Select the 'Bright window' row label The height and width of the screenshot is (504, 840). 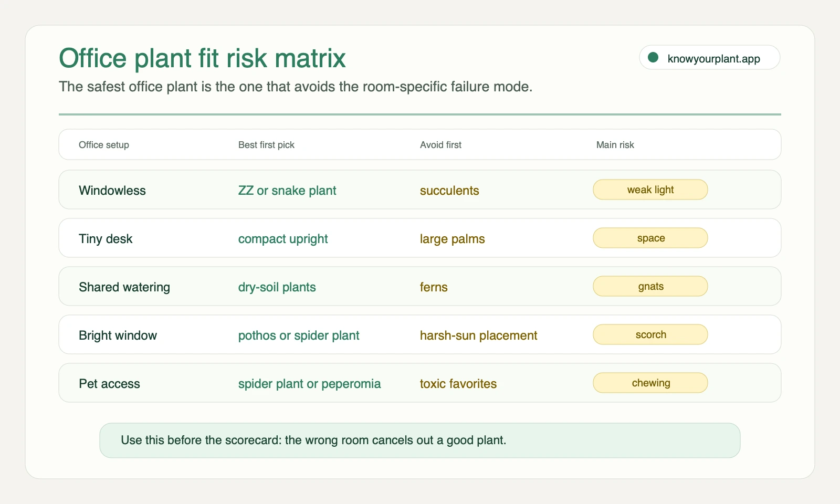(118, 335)
